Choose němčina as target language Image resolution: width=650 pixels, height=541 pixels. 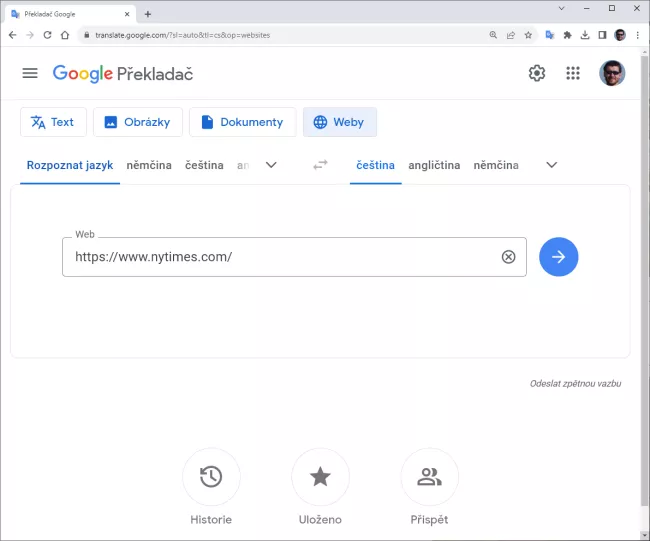(x=496, y=165)
